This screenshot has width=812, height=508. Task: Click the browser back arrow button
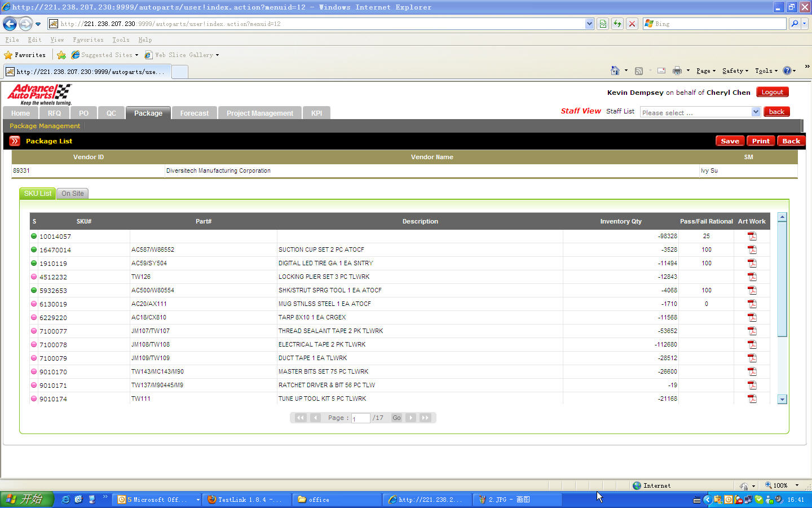pyautogui.click(x=10, y=24)
